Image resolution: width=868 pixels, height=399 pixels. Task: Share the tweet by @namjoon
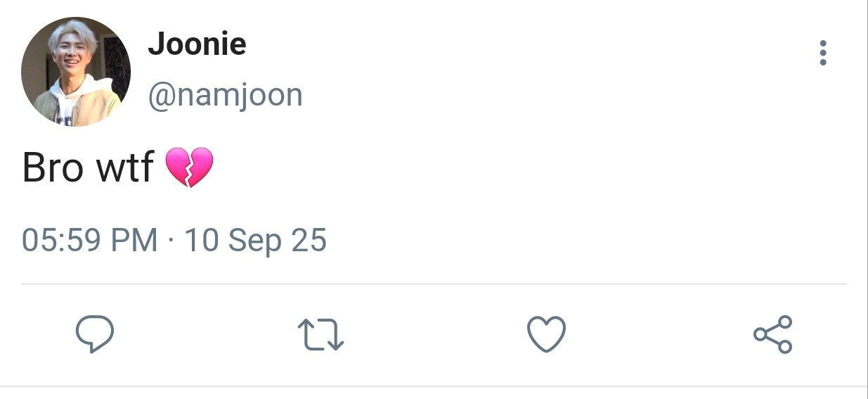click(772, 334)
